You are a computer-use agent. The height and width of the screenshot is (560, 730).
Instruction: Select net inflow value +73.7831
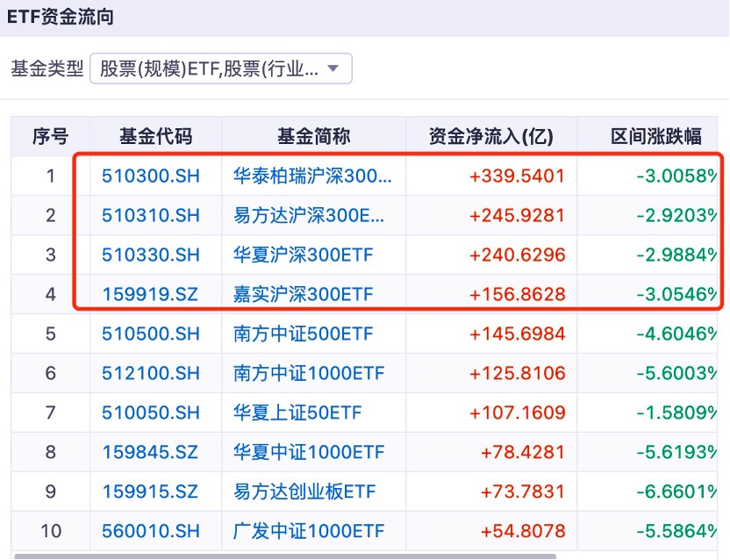point(522,492)
